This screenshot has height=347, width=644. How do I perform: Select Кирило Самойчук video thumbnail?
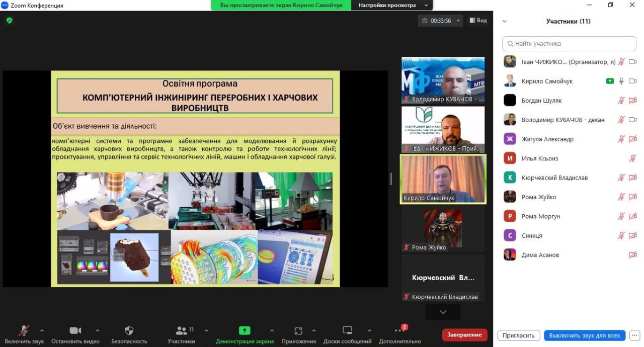443,179
